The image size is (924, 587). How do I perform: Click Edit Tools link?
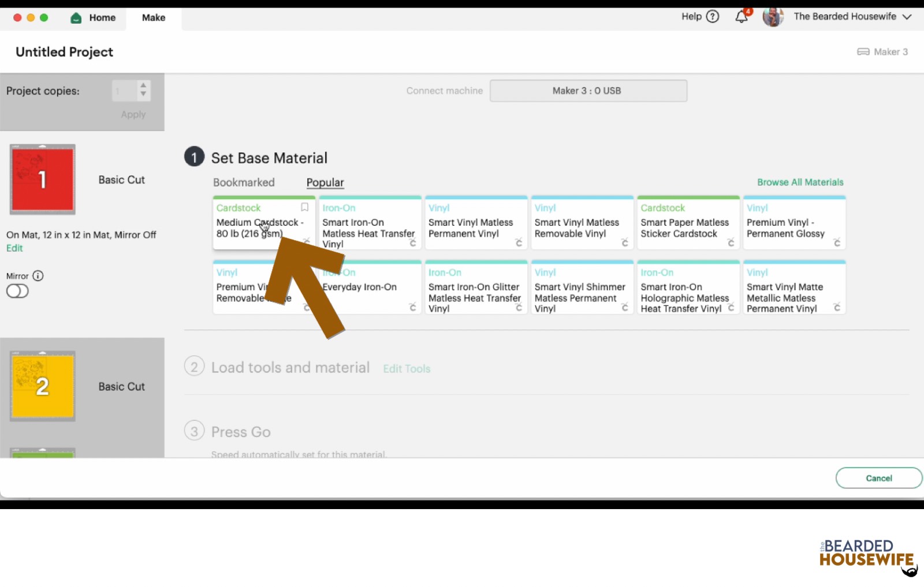[407, 369]
